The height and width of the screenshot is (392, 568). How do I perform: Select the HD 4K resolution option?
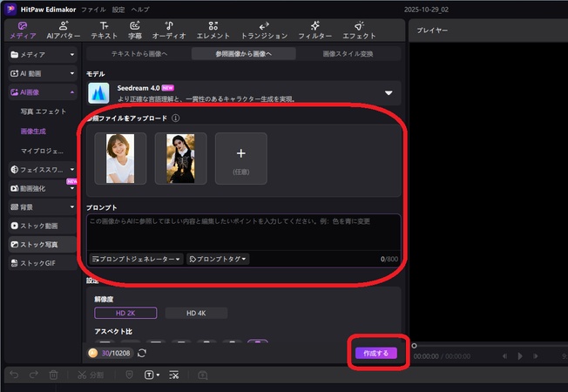pos(196,313)
